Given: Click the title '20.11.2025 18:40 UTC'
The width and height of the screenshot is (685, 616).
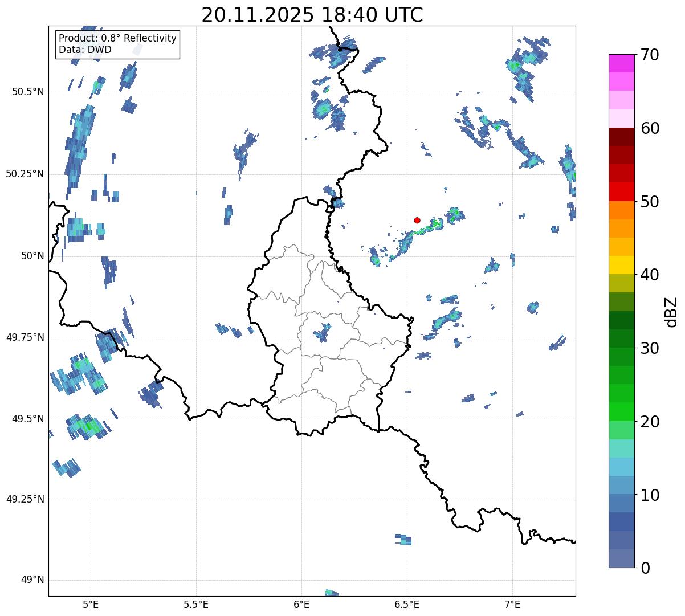Looking at the screenshot, I should click(312, 14).
